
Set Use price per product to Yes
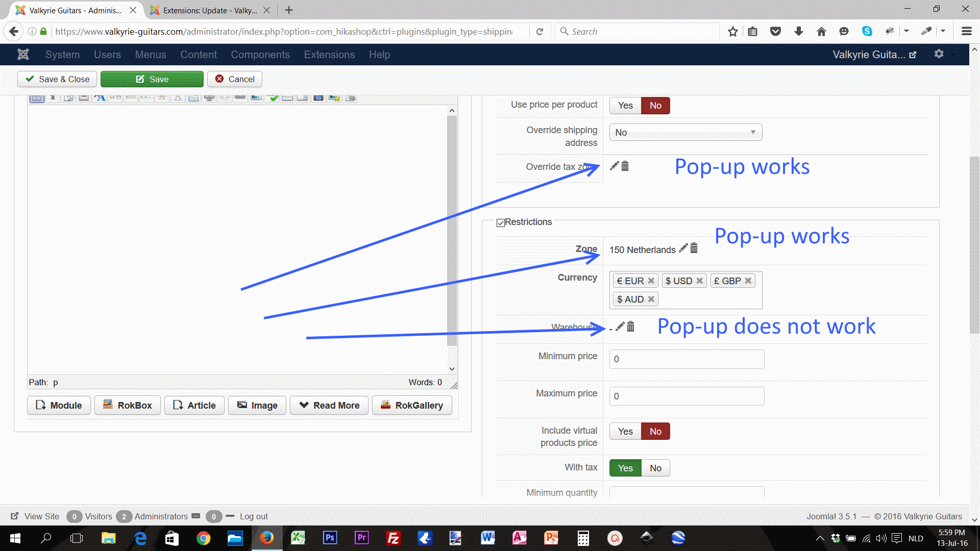[625, 106]
